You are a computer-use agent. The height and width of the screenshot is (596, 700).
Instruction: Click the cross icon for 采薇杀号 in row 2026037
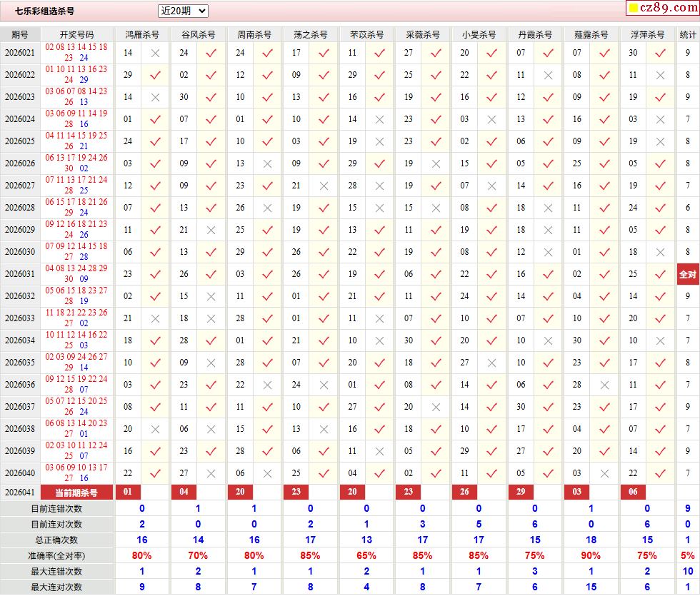(x=436, y=407)
